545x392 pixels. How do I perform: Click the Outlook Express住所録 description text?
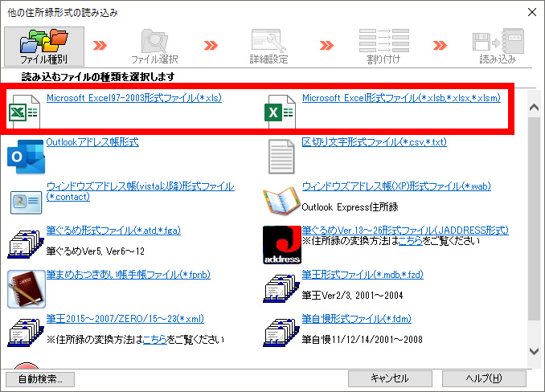click(x=350, y=207)
